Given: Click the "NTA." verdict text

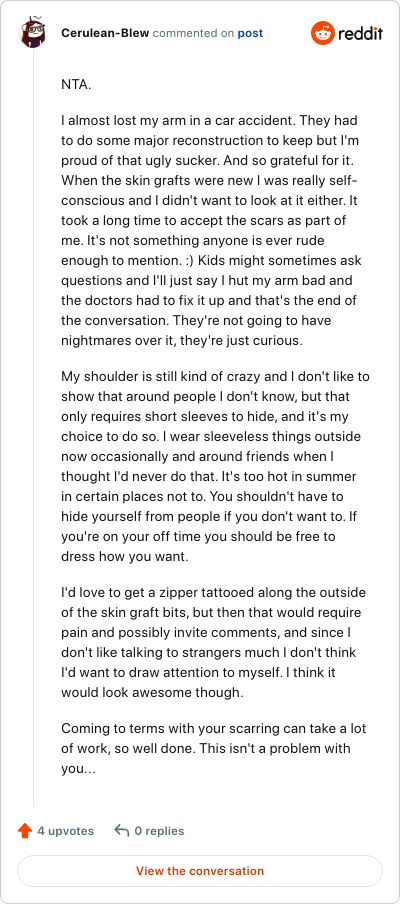Looking at the screenshot, I should (76, 84).
